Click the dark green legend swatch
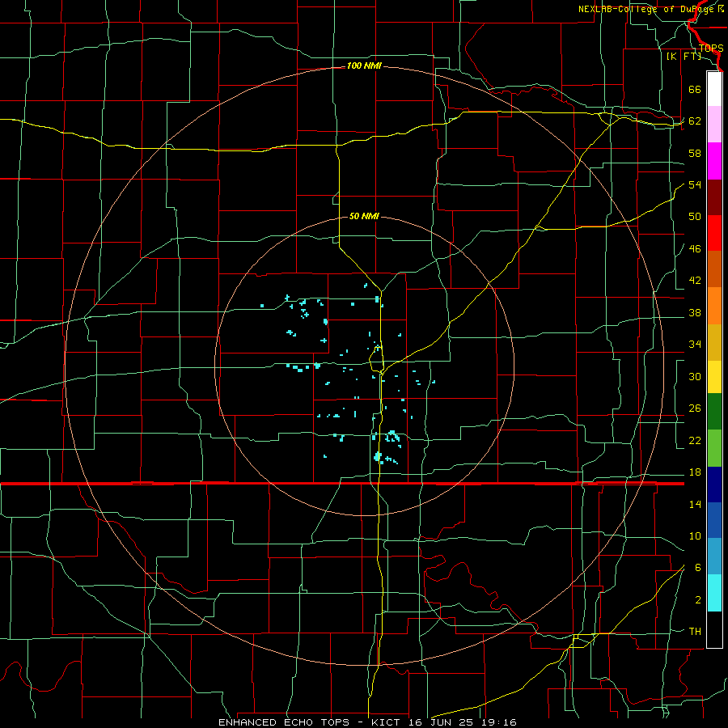 (x=714, y=412)
